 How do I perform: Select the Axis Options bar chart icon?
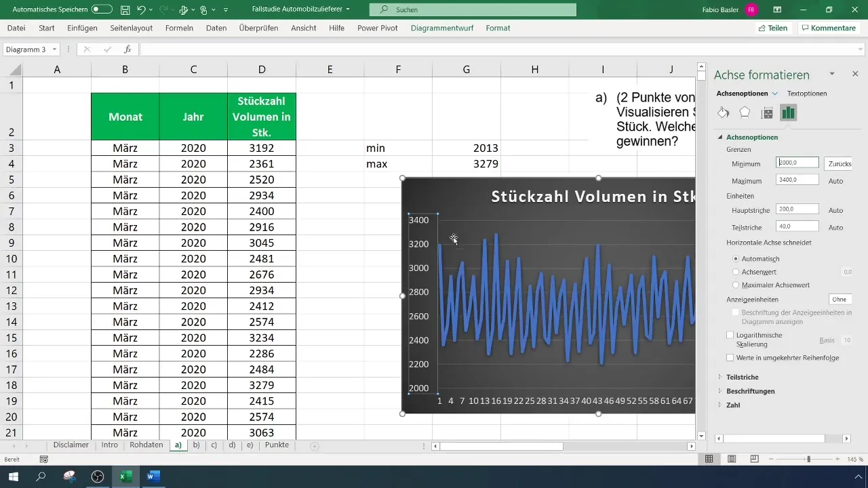pos(788,113)
